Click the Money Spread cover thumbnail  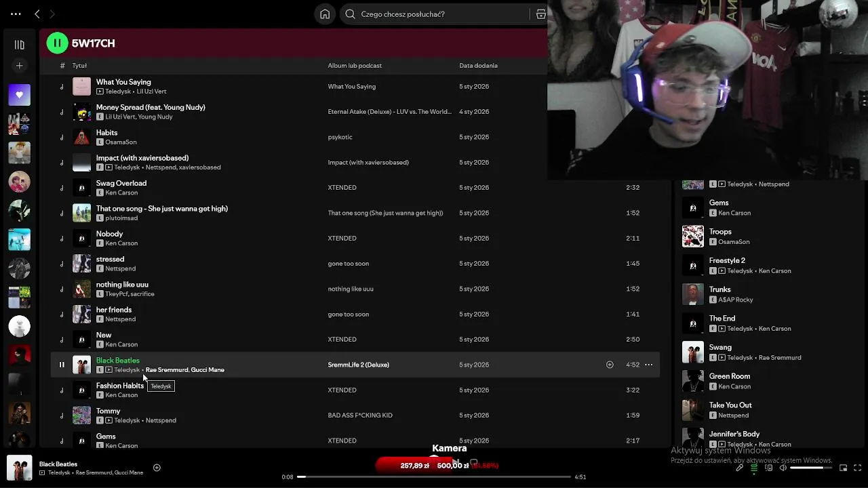click(81, 112)
